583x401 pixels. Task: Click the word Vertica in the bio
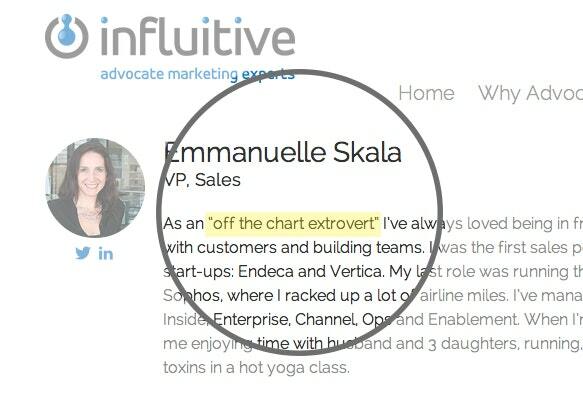tap(357, 272)
